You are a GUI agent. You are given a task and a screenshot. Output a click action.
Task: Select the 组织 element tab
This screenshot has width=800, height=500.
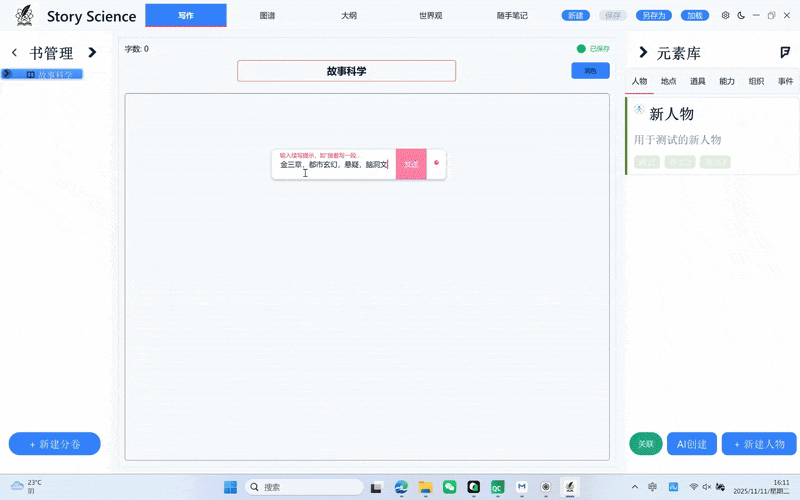point(756,81)
